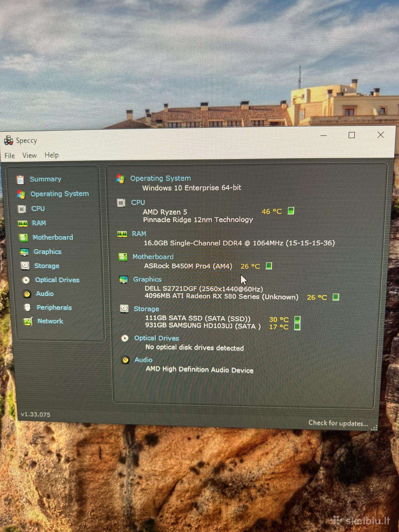Click the CPU chip icon in summary panel

tap(121, 203)
